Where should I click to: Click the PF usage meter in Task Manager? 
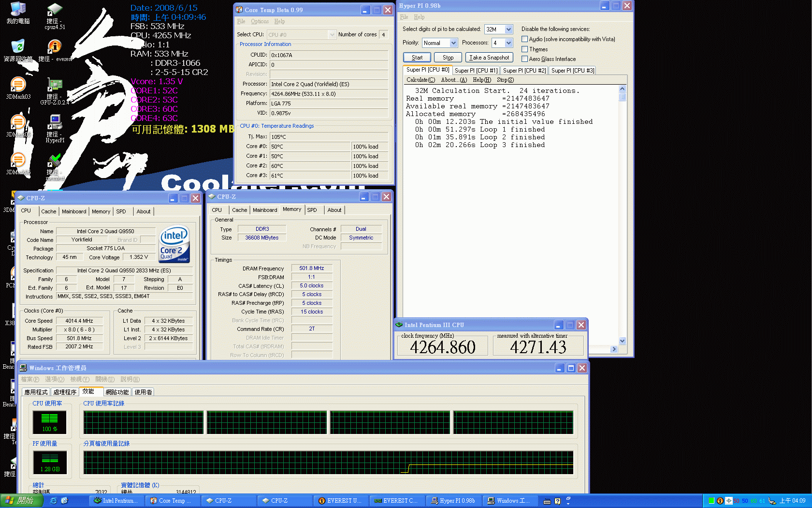point(50,462)
